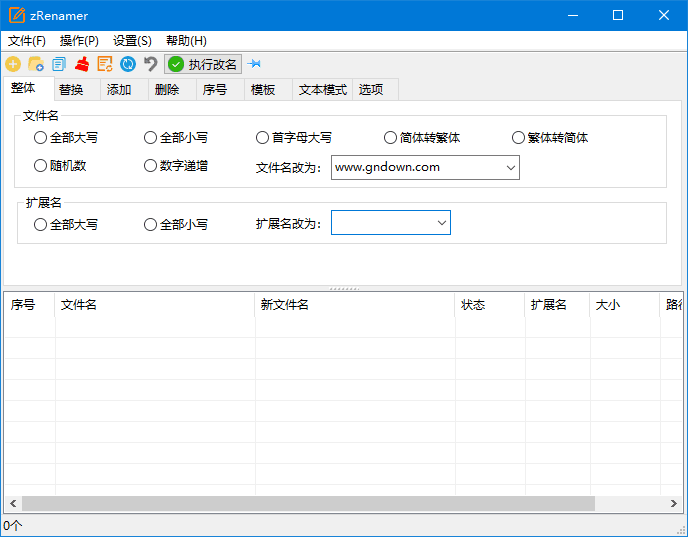Image resolution: width=688 pixels, height=537 pixels.
Task: Open the 扩展名改为 dropdown arrow
Action: [441, 223]
